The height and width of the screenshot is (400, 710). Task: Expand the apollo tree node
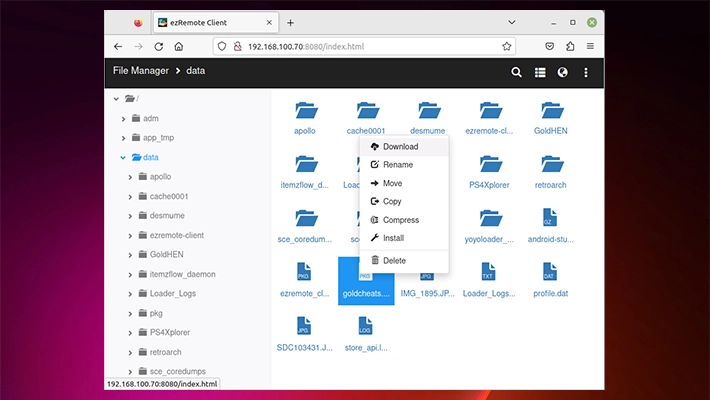130,177
